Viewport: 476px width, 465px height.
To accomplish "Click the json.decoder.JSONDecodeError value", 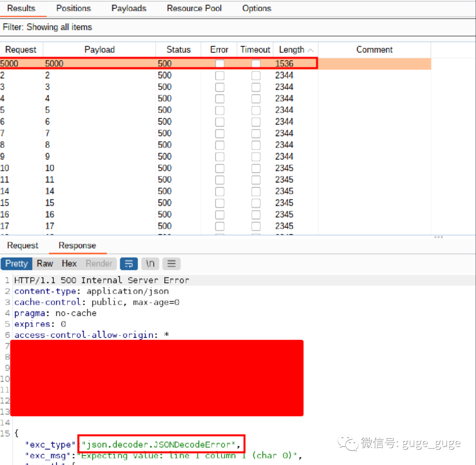I will point(159,445).
